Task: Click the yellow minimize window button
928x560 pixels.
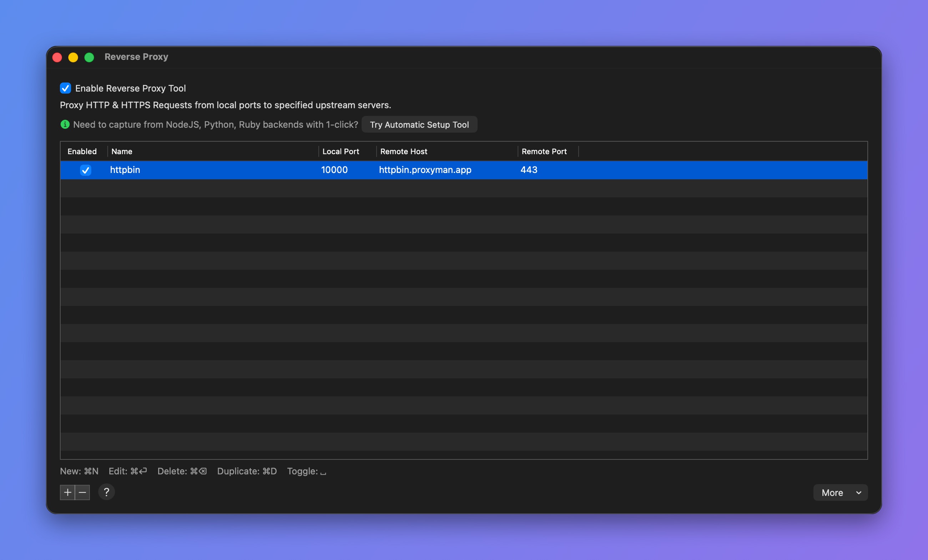Action: click(x=73, y=57)
